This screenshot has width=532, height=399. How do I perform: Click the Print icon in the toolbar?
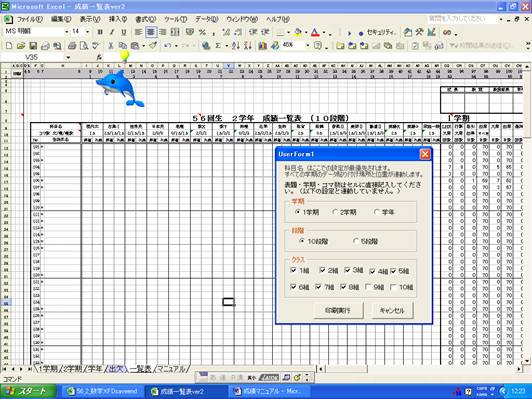pyautogui.click(x=72, y=45)
